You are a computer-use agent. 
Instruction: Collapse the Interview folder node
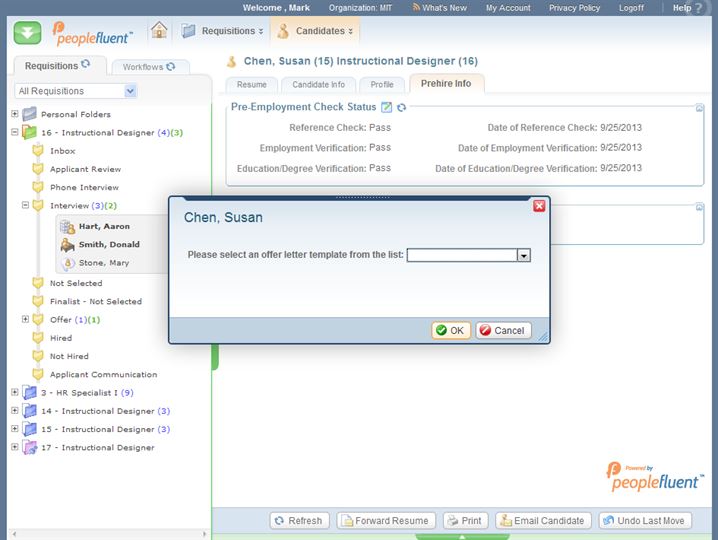pos(26,205)
